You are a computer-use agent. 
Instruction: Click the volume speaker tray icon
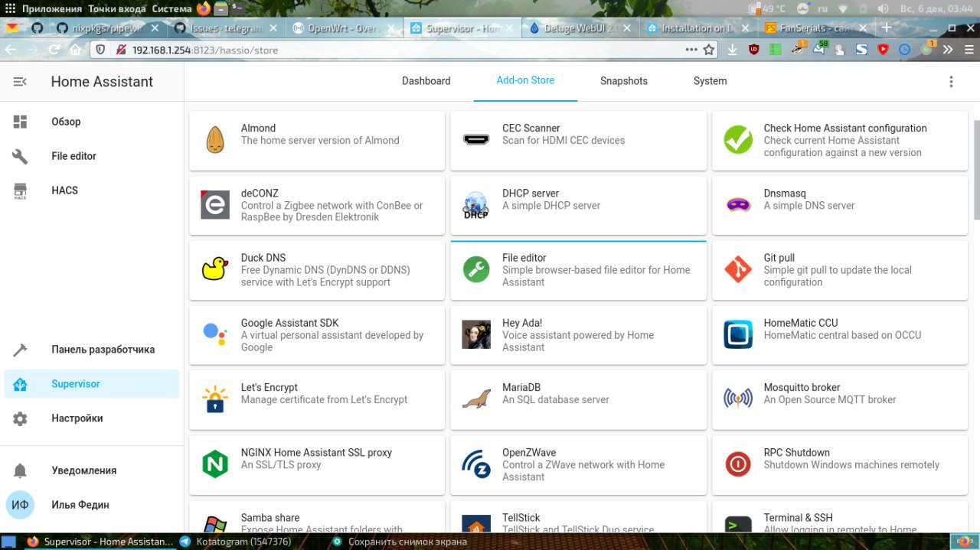tap(883, 8)
